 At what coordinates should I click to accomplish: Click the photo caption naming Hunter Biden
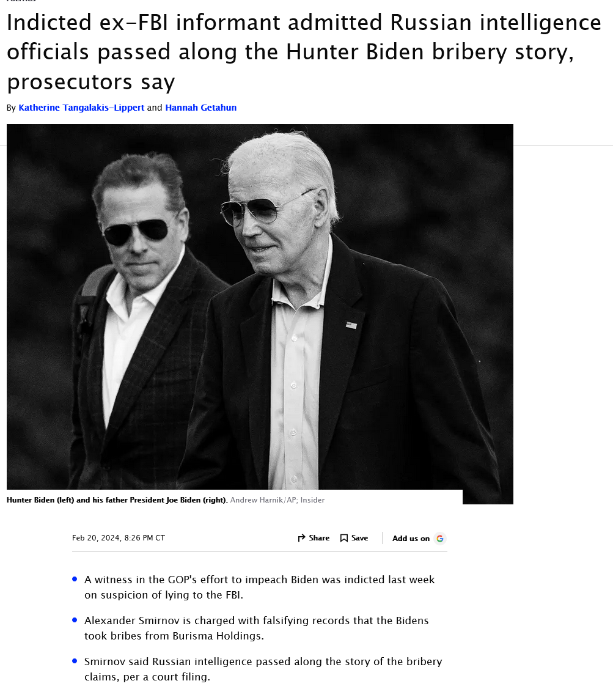pyautogui.click(x=117, y=500)
